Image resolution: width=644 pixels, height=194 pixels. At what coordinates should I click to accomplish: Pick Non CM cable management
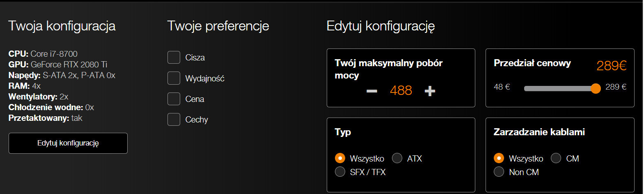[x=499, y=172]
